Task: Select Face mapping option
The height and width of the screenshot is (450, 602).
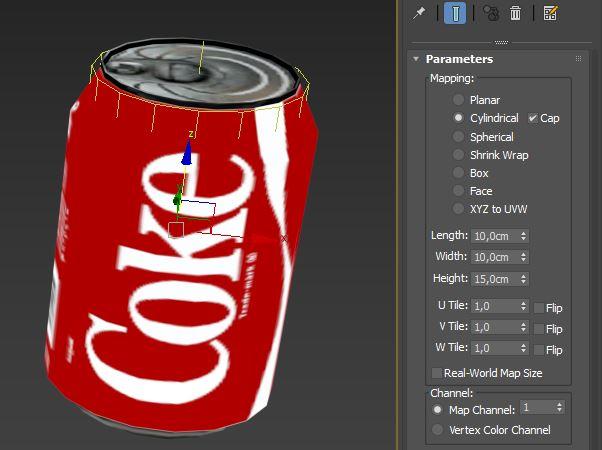Action: (458, 191)
